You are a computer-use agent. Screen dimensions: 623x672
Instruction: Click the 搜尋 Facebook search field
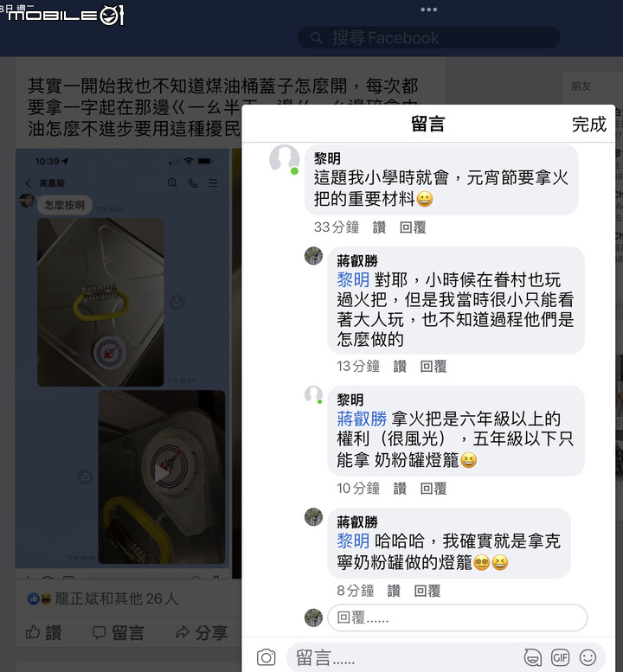tap(429, 38)
